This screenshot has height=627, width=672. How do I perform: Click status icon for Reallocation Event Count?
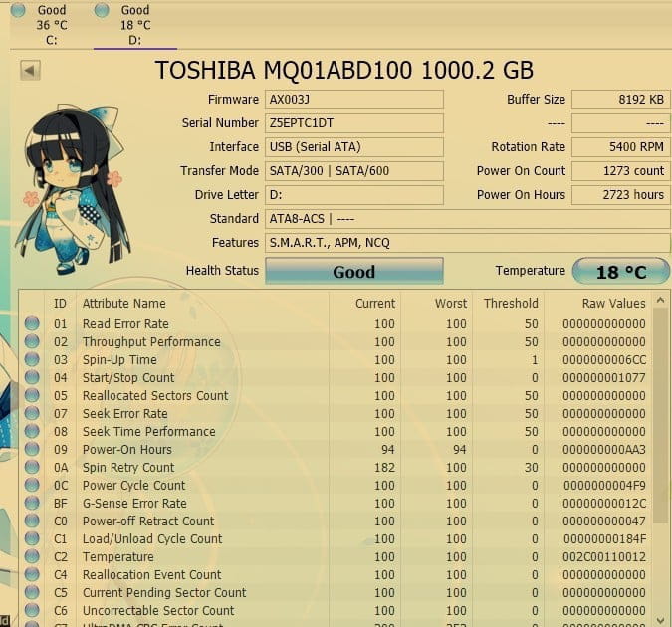pyautogui.click(x=32, y=574)
